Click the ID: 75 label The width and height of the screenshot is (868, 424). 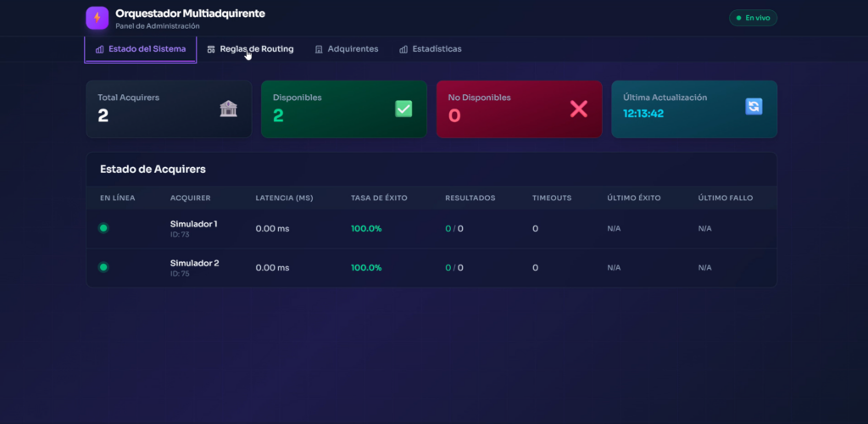click(x=180, y=273)
